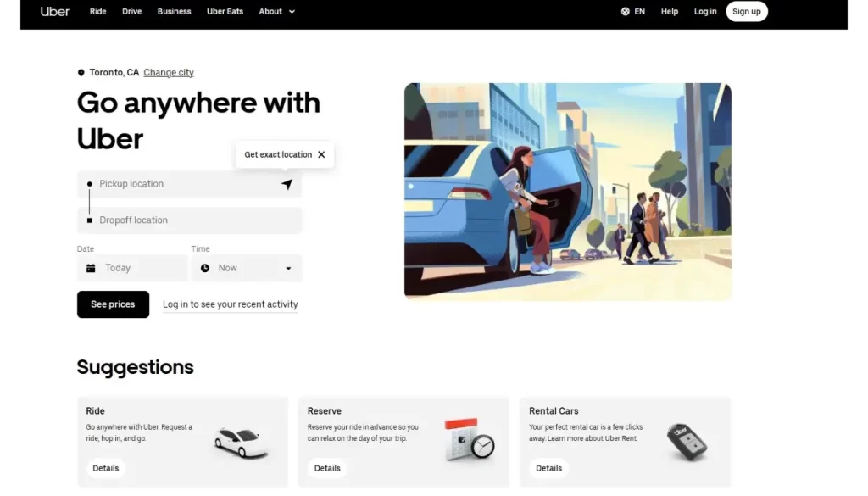Screen dimensions: 868x496
Task: Open Details for Rental Cars
Action: pyautogui.click(x=548, y=468)
